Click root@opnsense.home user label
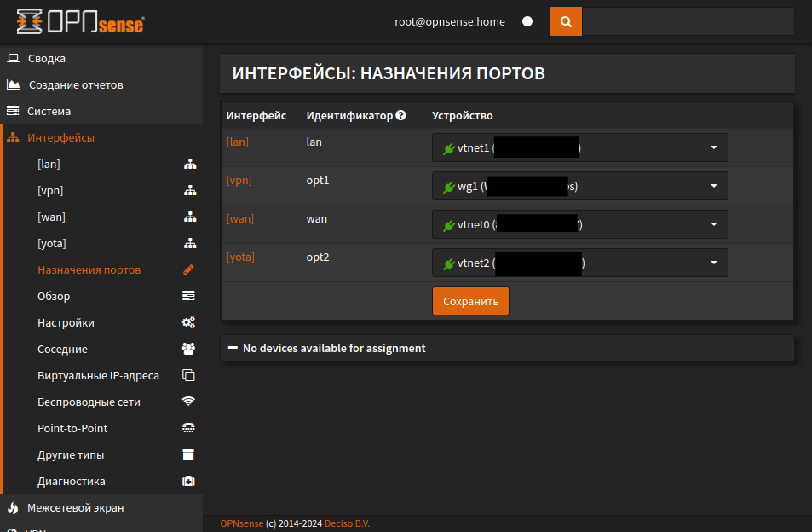Viewport: 812px width, 532px height. tap(450, 22)
